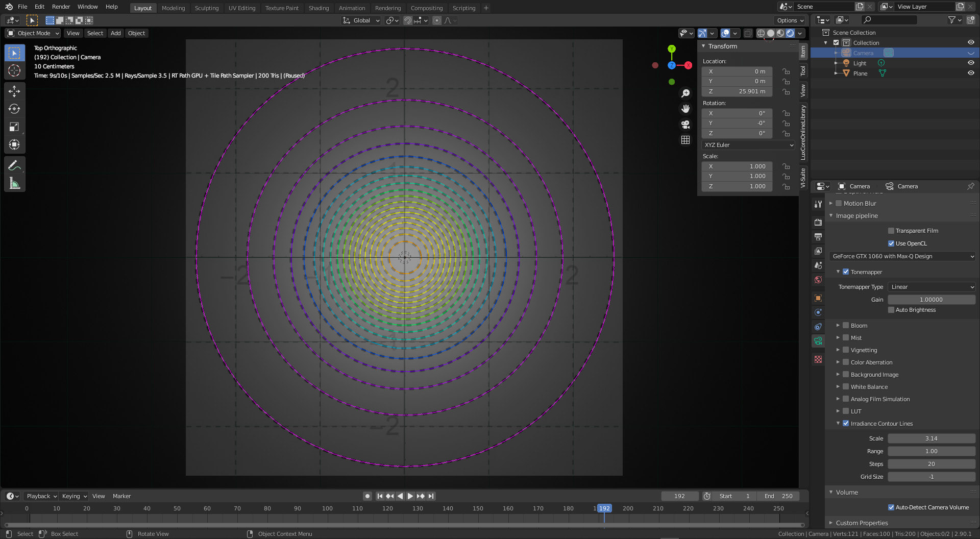Viewport: 980px width, 539px height.
Task: Click the play animation button
Action: [410, 496]
